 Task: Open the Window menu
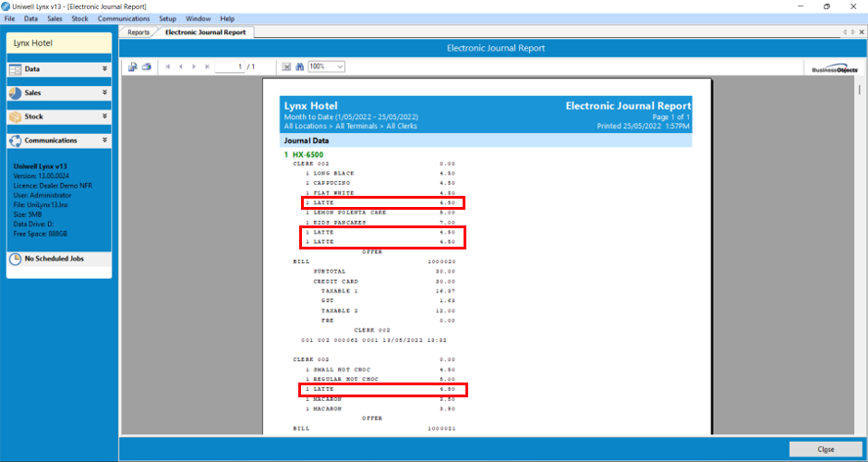click(x=199, y=18)
